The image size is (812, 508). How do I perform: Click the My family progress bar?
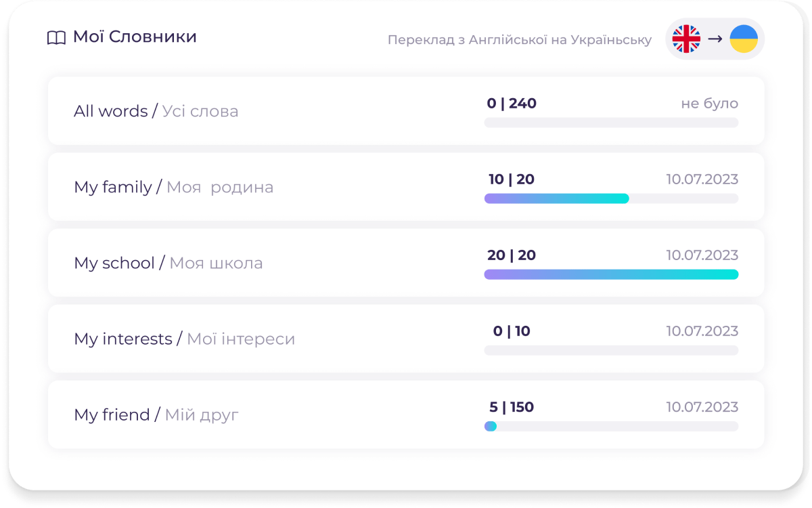point(611,198)
